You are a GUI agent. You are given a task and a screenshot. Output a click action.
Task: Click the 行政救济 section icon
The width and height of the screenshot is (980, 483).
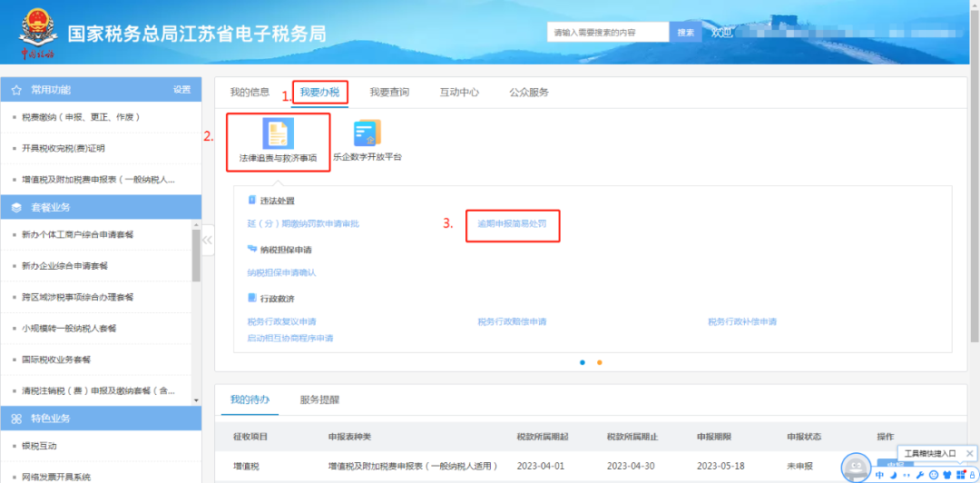click(252, 297)
